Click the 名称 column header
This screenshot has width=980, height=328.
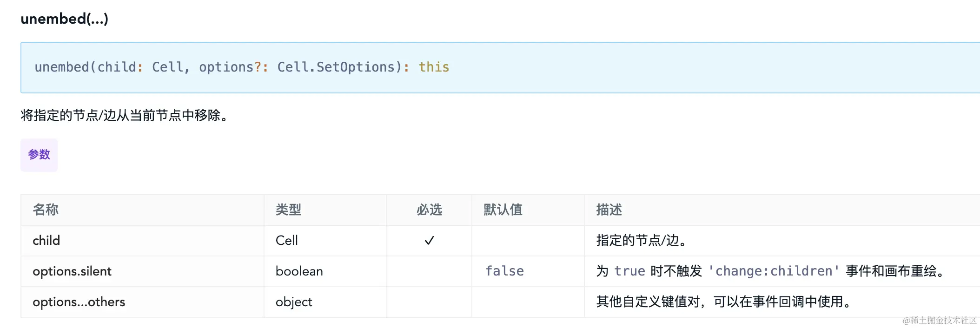46,210
